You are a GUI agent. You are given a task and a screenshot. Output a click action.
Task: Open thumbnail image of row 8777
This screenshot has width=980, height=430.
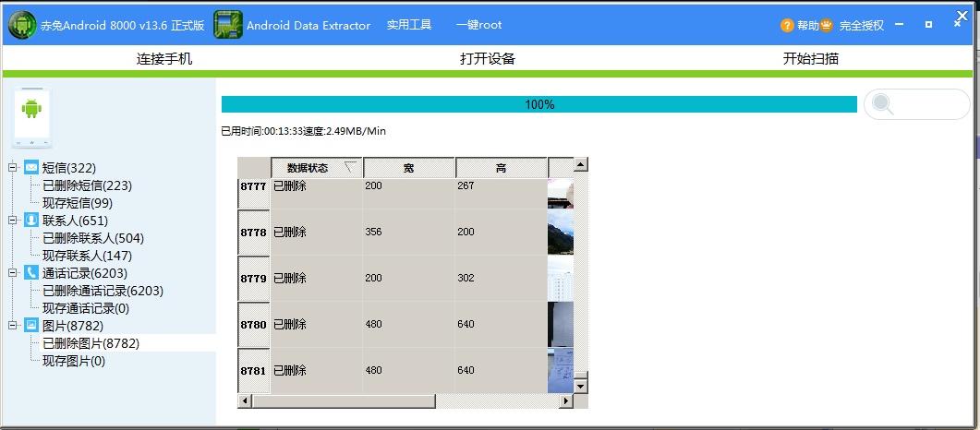[x=560, y=194]
